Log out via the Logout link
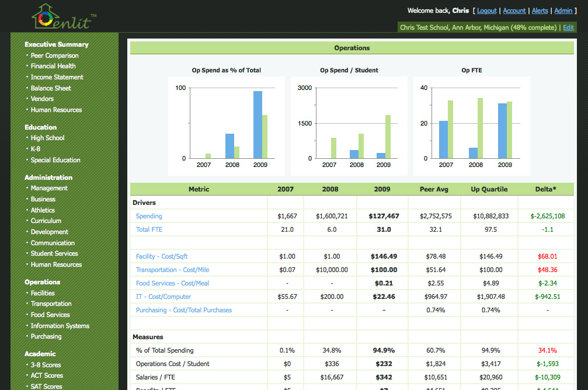Screen dimensions: 588x390 (x=487, y=11)
